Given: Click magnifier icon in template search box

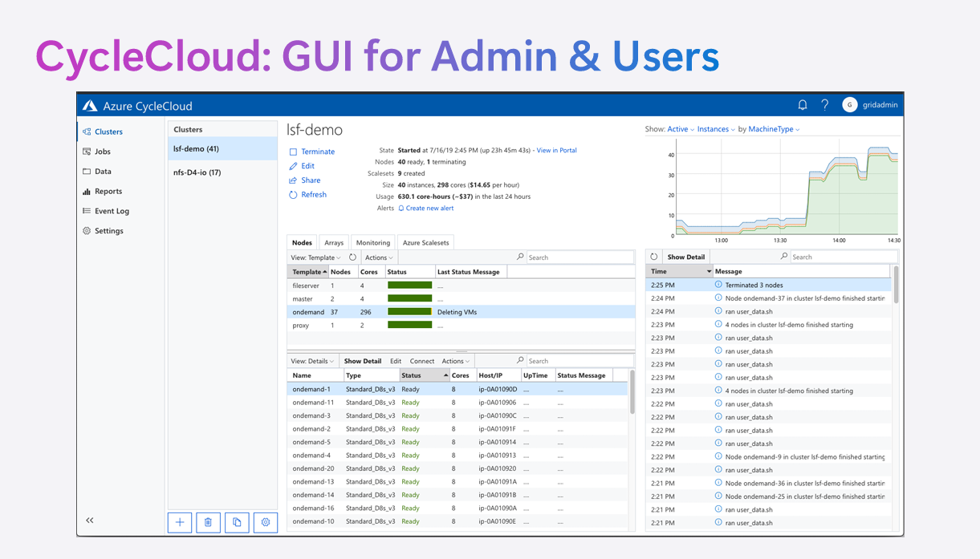Looking at the screenshot, I should tap(520, 257).
